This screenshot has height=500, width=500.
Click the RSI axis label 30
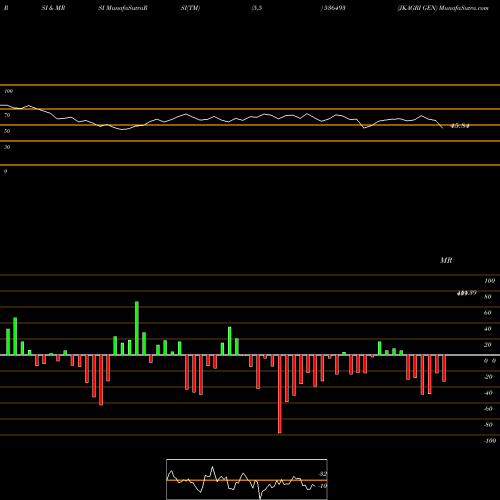click(x=7, y=147)
